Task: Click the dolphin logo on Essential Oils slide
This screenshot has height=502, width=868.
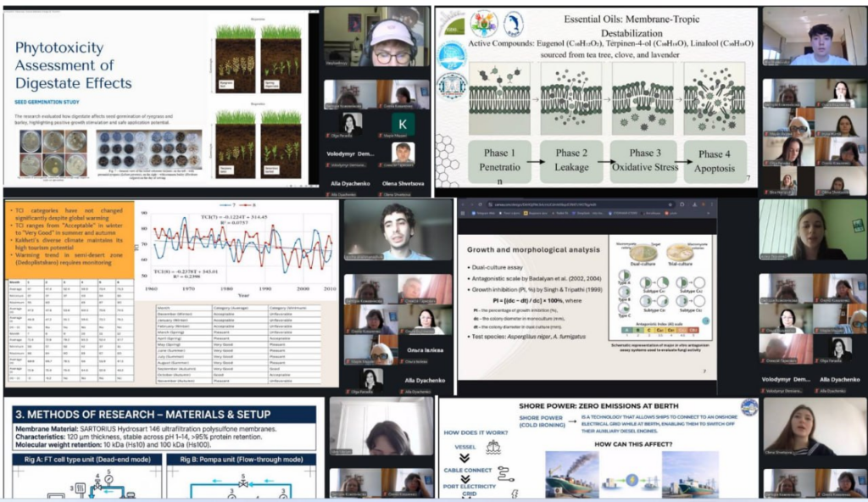Action: click(x=514, y=23)
